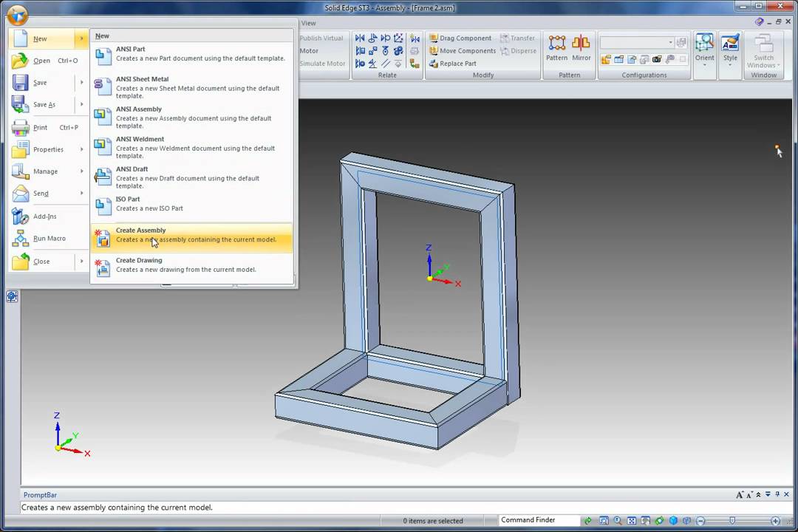Decrease PromptBar font size
798x532 pixels.
pyautogui.click(x=749, y=495)
